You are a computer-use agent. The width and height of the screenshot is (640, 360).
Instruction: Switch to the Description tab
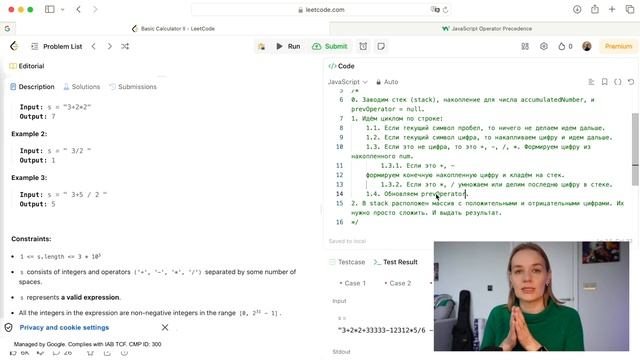point(32,87)
